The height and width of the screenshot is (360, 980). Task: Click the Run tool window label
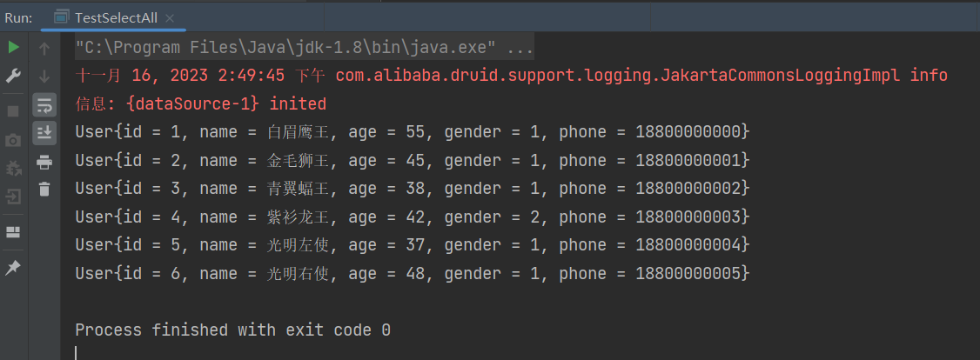point(18,17)
